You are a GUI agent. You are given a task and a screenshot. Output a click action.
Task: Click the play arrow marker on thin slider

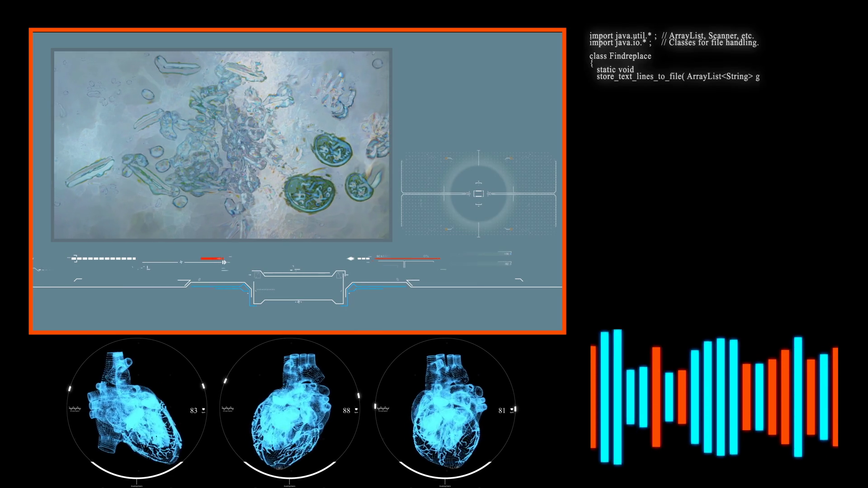(224, 262)
